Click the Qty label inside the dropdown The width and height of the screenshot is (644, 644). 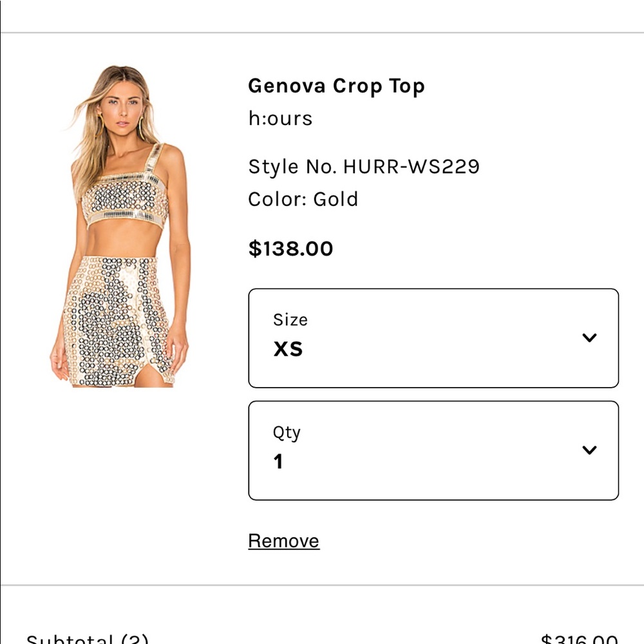pyautogui.click(x=287, y=432)
